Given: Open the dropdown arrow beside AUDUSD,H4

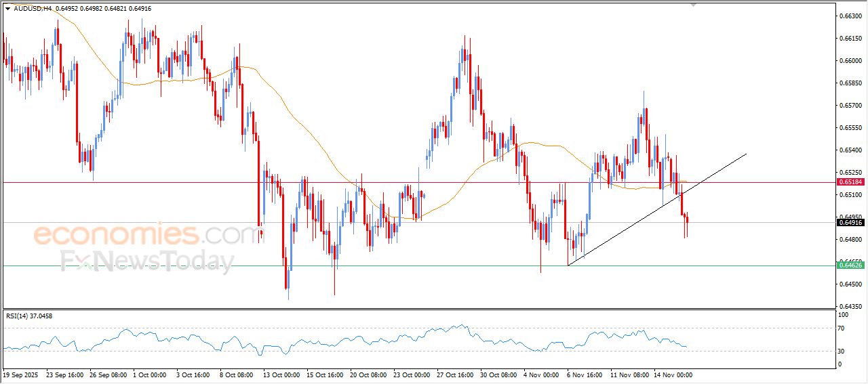Looking at the screenshot, I should [x=7, y=9].
